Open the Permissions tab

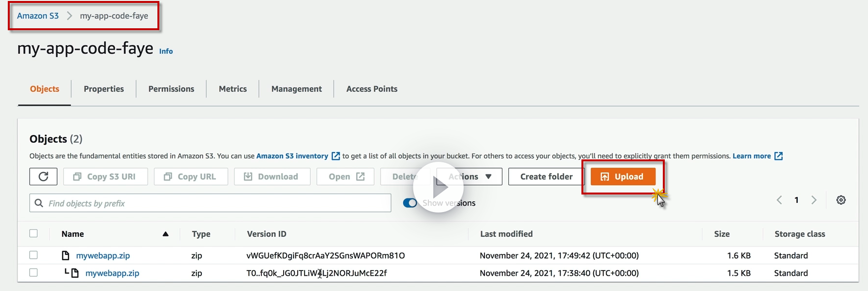(x=171, y=89)
